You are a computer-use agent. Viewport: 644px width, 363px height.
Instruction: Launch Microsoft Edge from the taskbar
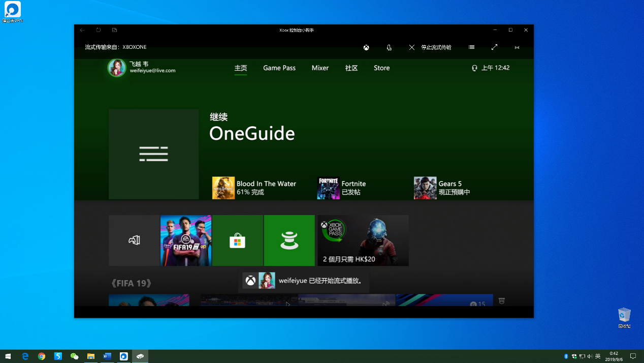click(x=25, y=356)
